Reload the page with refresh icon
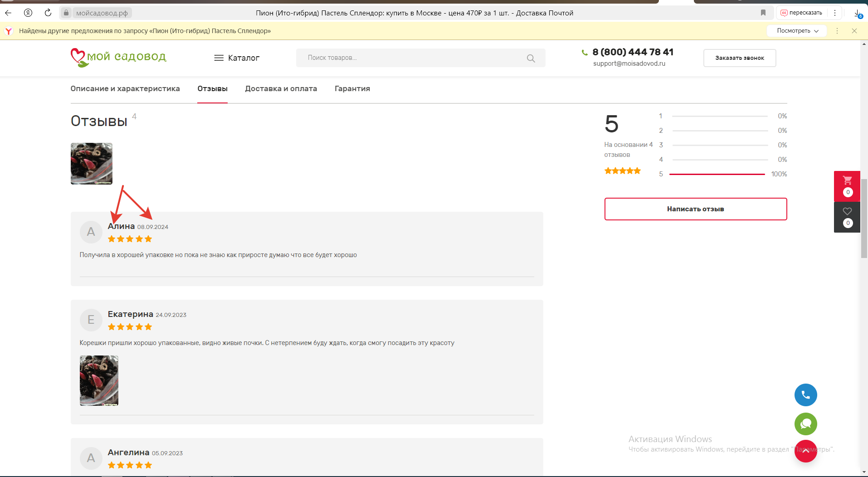This screenshot has height=477, width=868. (48, 13)
